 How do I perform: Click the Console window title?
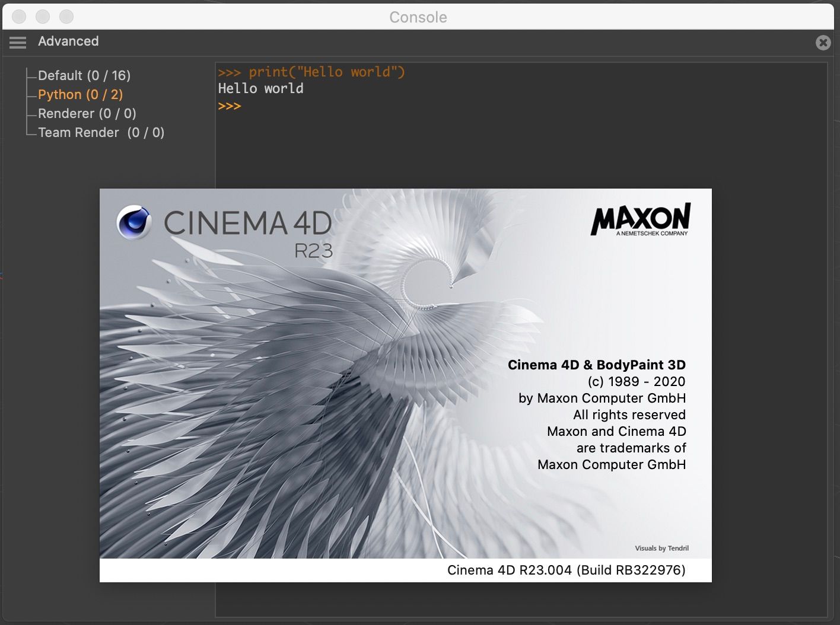(418, 17)
